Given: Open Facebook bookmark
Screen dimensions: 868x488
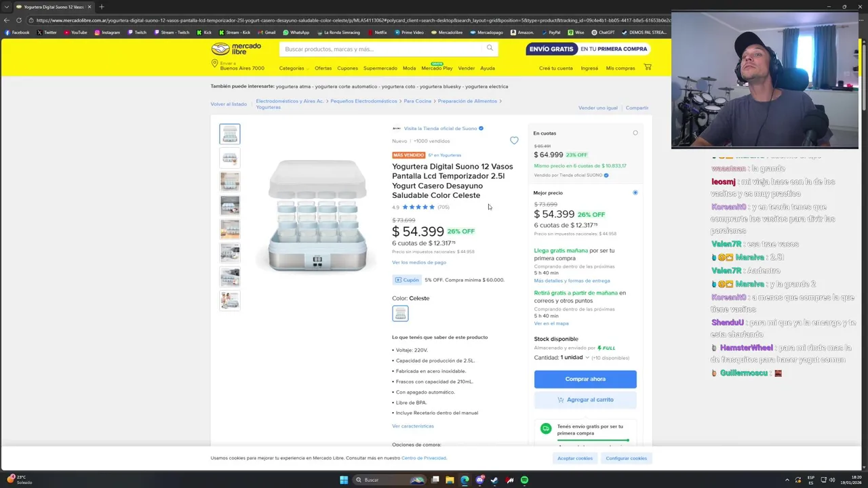Looking at the screenshot, I should pyautogui.click(x=17, y=32).
